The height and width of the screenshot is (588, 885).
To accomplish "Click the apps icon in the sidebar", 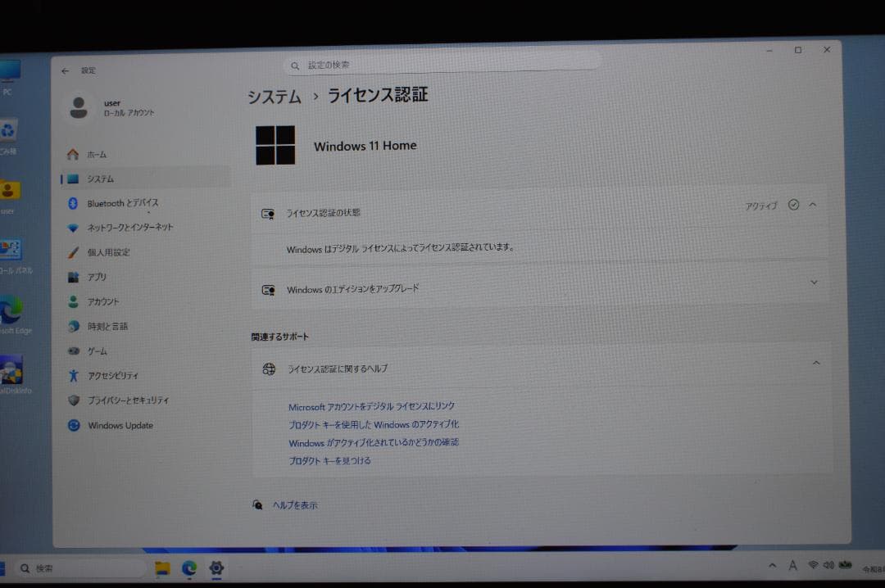I will point(74,277).
